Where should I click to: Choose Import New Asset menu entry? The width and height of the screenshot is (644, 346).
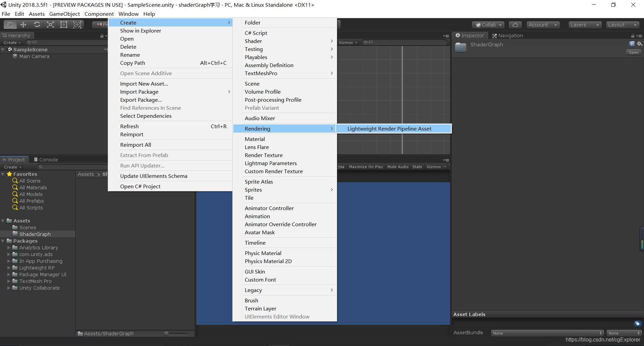(170, 84)
